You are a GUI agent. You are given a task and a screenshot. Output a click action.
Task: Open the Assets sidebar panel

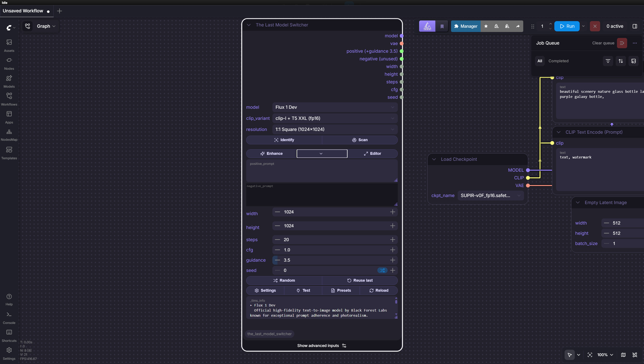click(9, 46)
